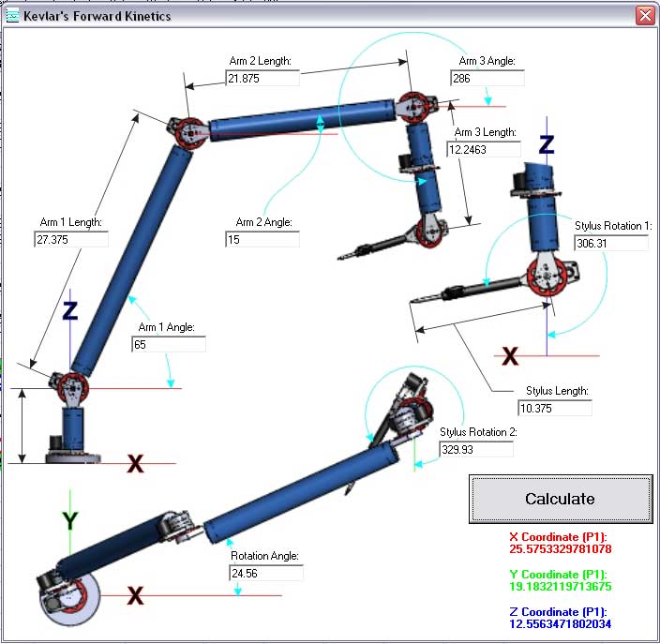Close the Kevlar's Forward Kinetics window
Image resolution: width=660 pixels, height=644 pixels.
(x=645, y=16)
